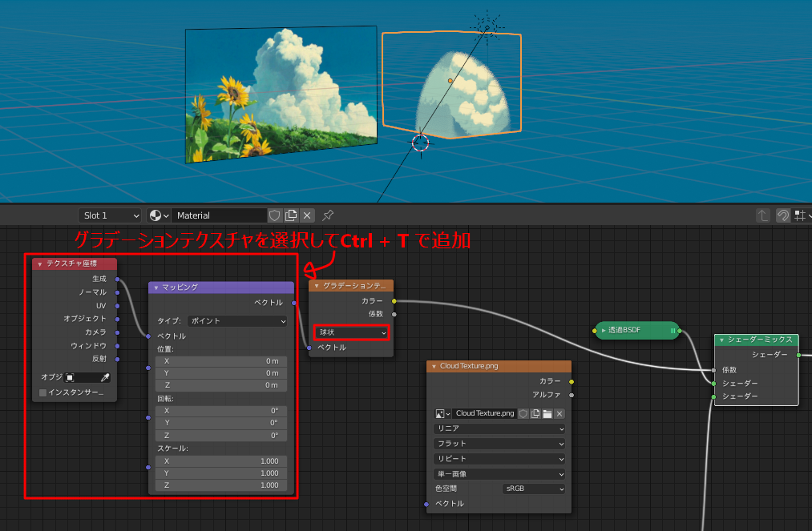Image resolution: width=812 pixels, height=531 pixels.
Task: Click UV output socket
Action: coord(118,306)
